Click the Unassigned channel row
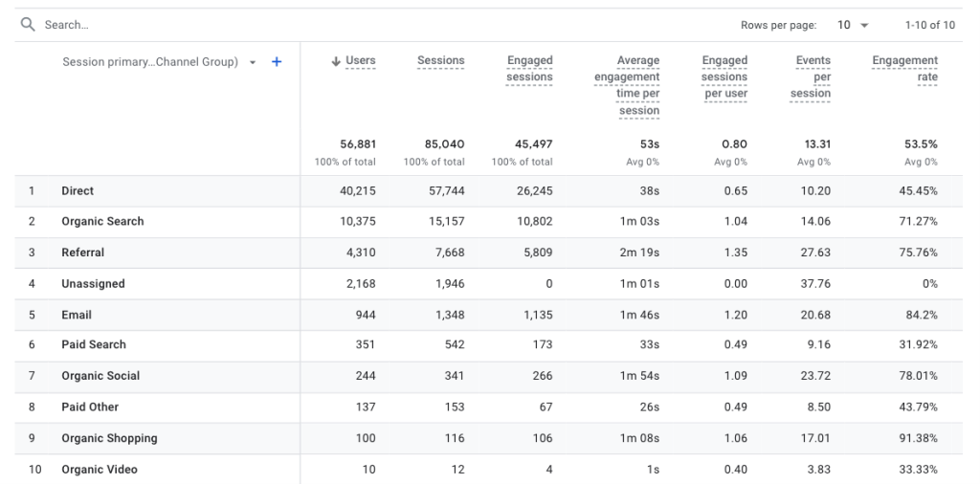 [93, 284]
